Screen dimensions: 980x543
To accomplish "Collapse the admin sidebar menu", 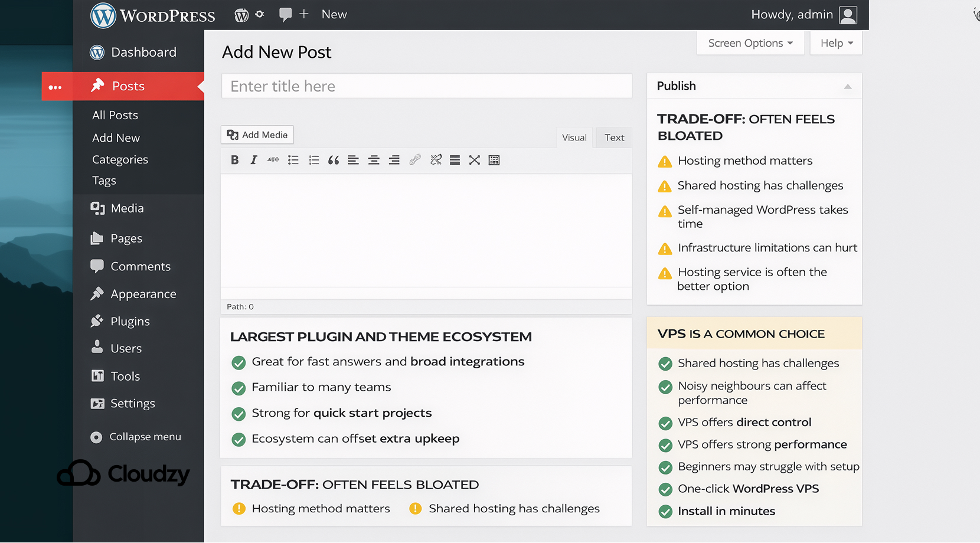I will pyautogui.click(x=144, y=437).
